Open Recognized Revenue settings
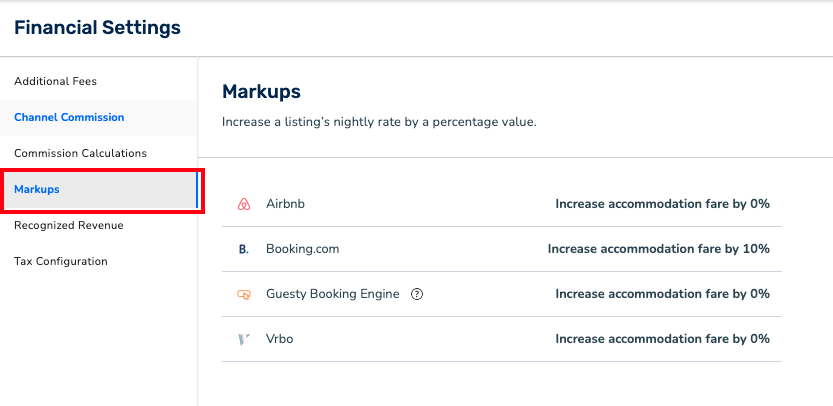 coord(69,225)
